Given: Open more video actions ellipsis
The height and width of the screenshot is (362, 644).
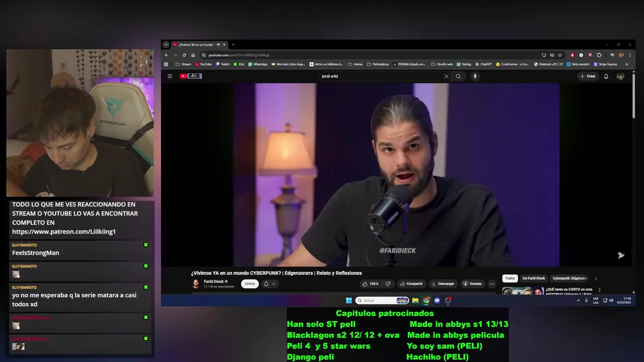Looking at the screenshot, I should click(x=492, y=284).
